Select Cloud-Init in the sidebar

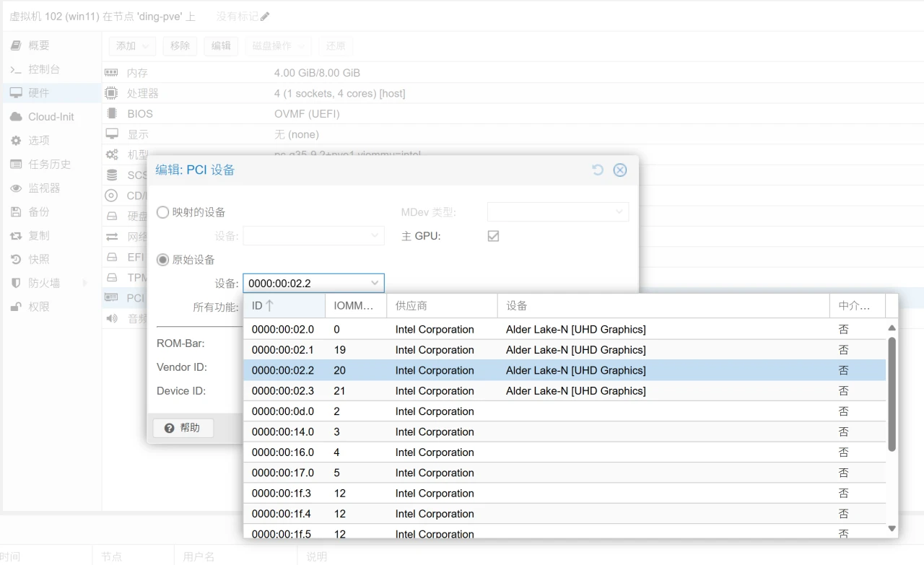point(51,117)
